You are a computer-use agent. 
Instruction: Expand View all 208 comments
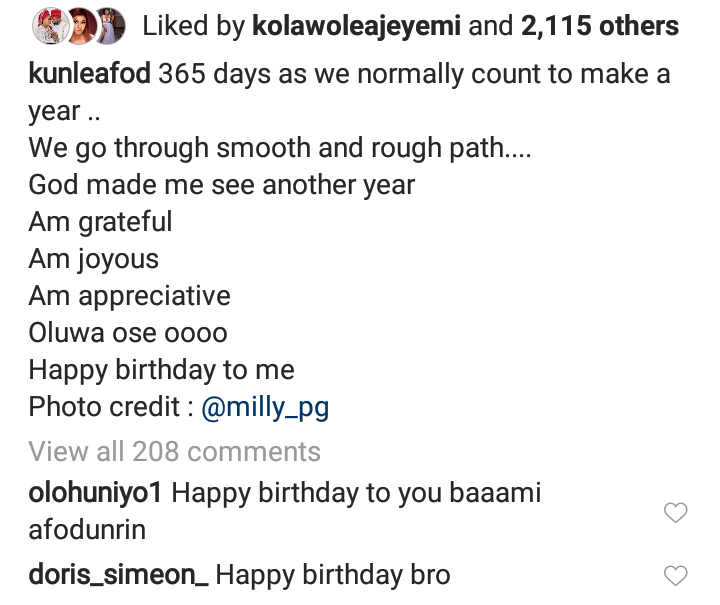175,452
